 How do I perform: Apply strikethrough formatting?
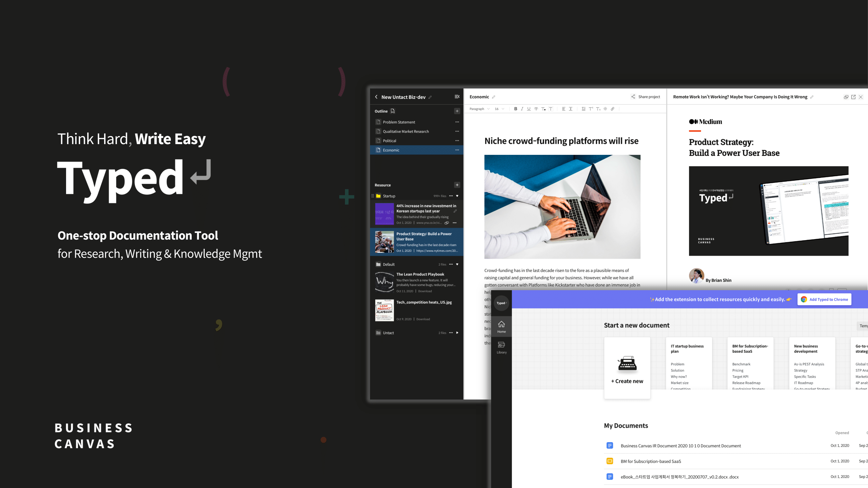[536, 109]
